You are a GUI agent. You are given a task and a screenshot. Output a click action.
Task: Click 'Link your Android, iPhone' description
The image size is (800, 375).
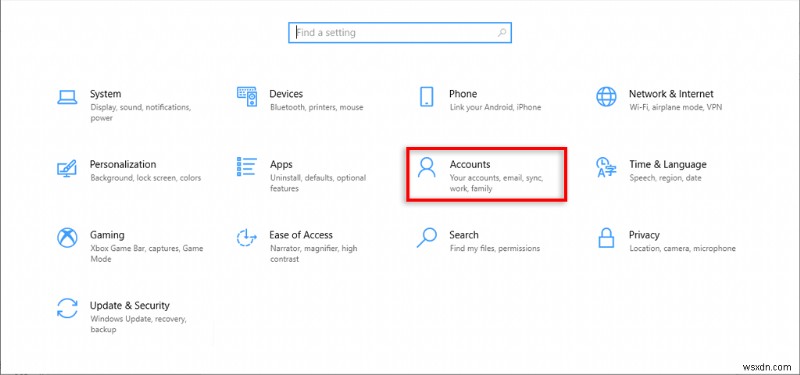click(x=495, y=108)
